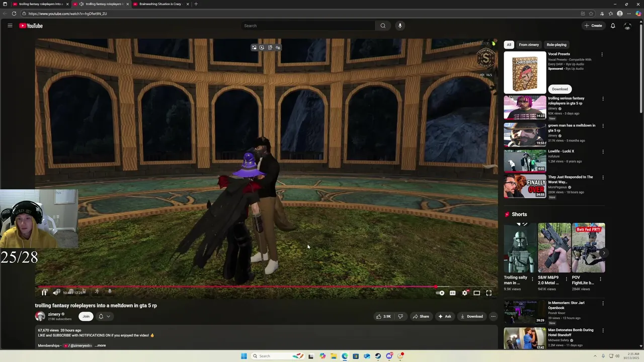This screenshot has width=644, height=362.
Task: Add this page to browser favorites star
Action: (x=591, y=14)
